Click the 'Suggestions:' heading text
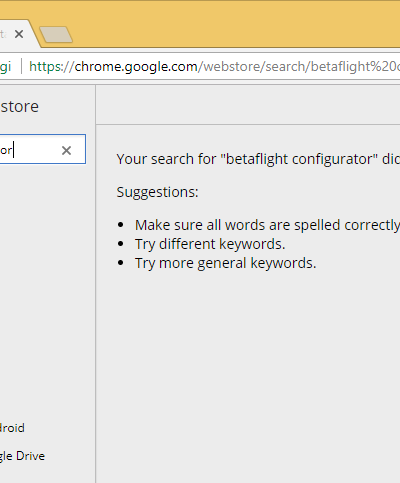The height and width of the screenshot is (483, 400). [x=157, y=192]
